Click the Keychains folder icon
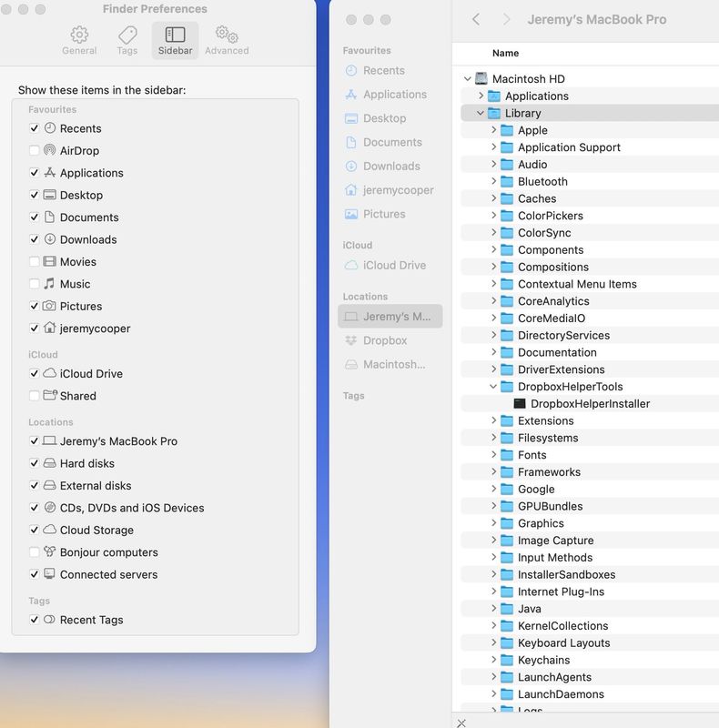This screenshot has width=719, height=728. [x=507, y=660]
